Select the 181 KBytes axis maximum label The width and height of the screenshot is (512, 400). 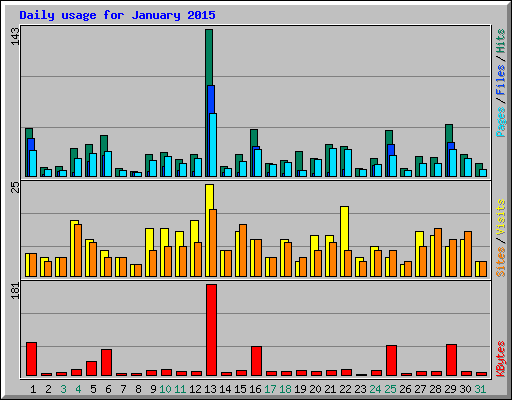point(16,291)
